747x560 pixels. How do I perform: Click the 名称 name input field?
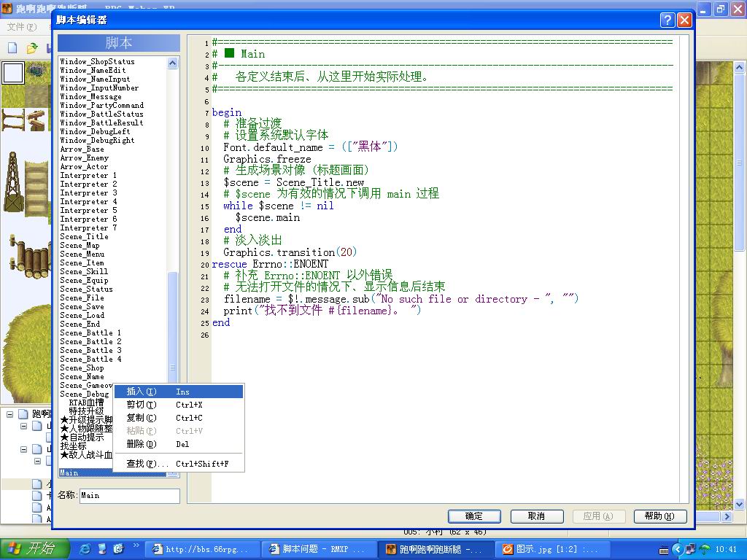[x=130, y=496]
